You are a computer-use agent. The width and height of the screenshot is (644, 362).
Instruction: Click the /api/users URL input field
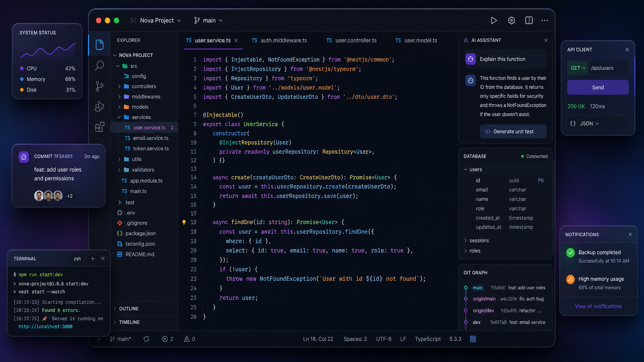[x=609, y=68]
